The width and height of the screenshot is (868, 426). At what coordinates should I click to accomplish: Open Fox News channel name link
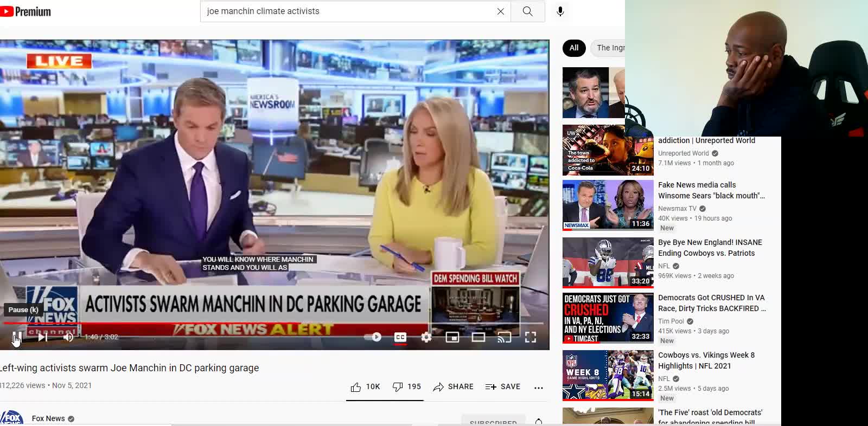pos(48,418)
